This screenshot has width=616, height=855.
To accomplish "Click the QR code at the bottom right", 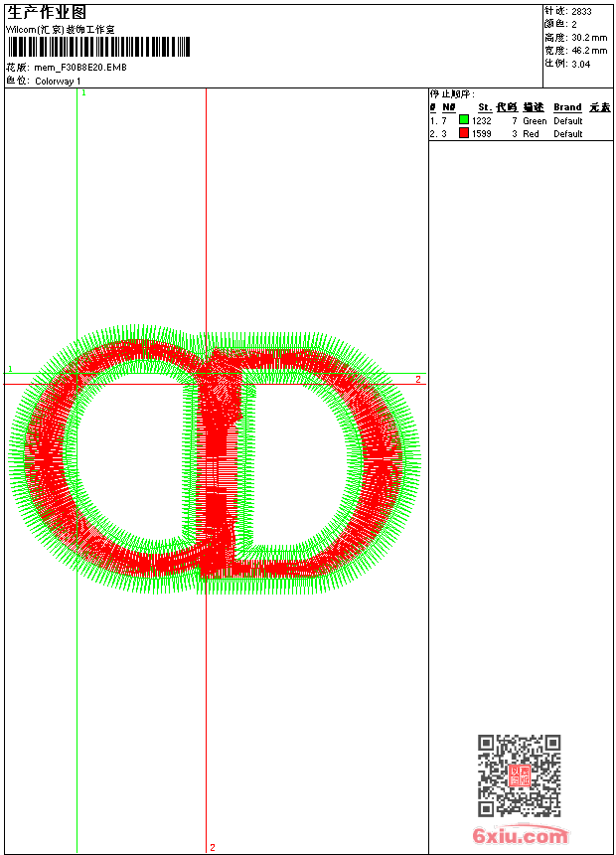I will 520,775.
